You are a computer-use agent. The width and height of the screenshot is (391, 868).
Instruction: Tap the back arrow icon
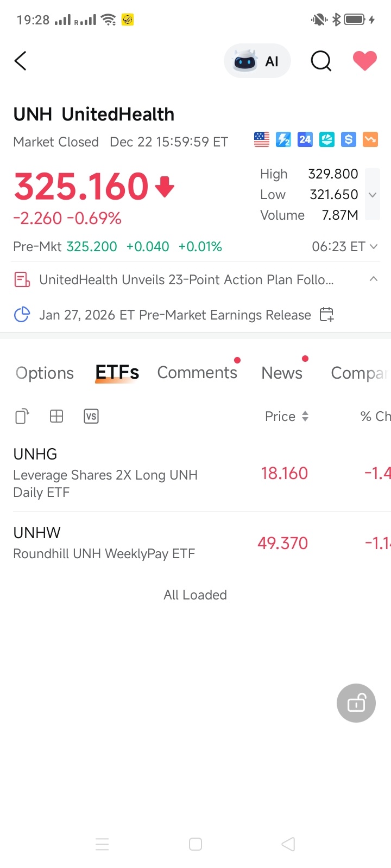click(x=21, y=61)
